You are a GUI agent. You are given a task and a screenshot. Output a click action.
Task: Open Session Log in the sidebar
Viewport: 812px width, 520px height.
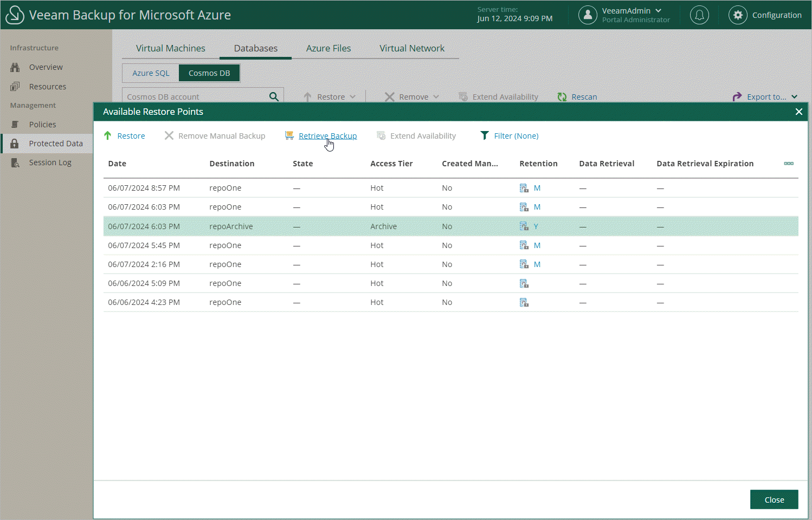(x=50, y=162)
